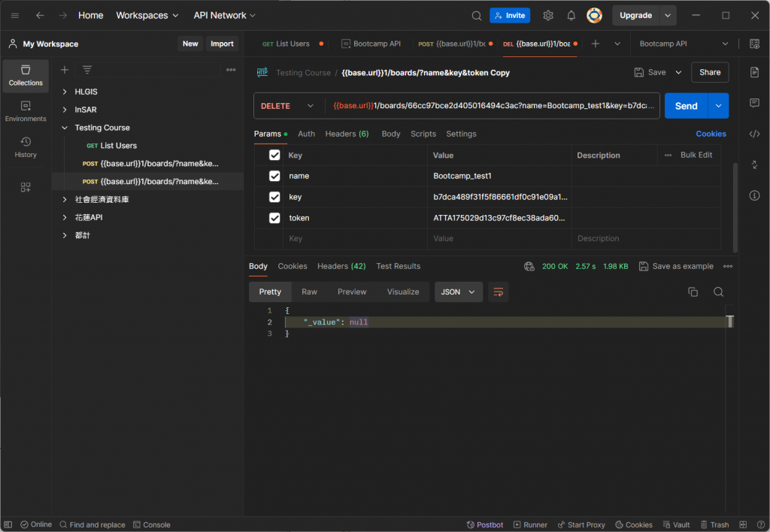Switch to the Auth tab
This screenshot has width=770, height=532.
(307, 134)
